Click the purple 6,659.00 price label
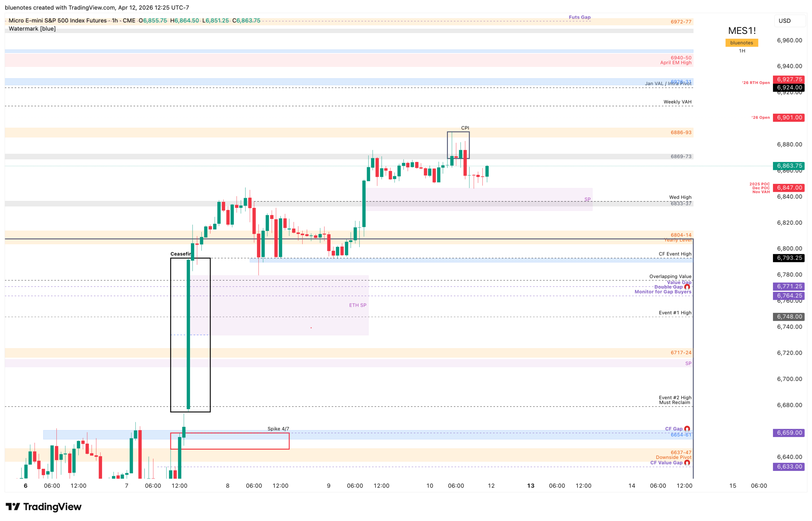Image resolution: width=812 pixels, height=521 pixels. click(789, 433)
